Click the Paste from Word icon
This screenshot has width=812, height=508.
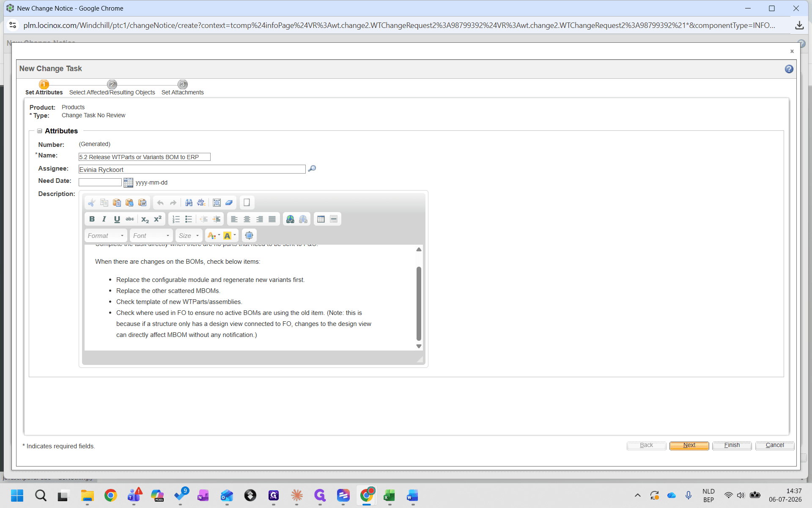pyautogui.click(x=143, y=203)
